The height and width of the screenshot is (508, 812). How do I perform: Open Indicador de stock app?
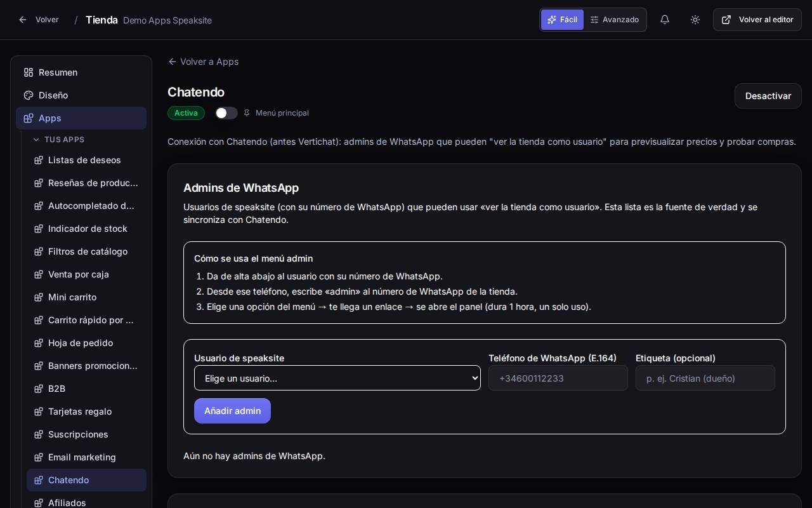[x=86, y=229]
